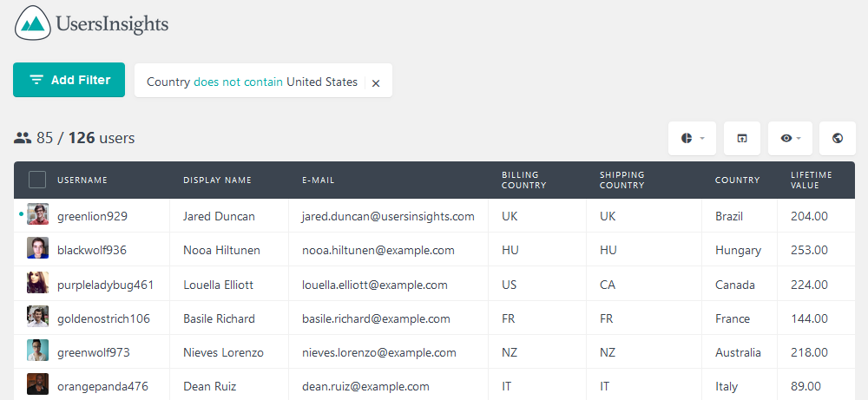Screen dimensions: 868x400
Task: Click the goldenostrich106 username link
Action: [103, 318]
